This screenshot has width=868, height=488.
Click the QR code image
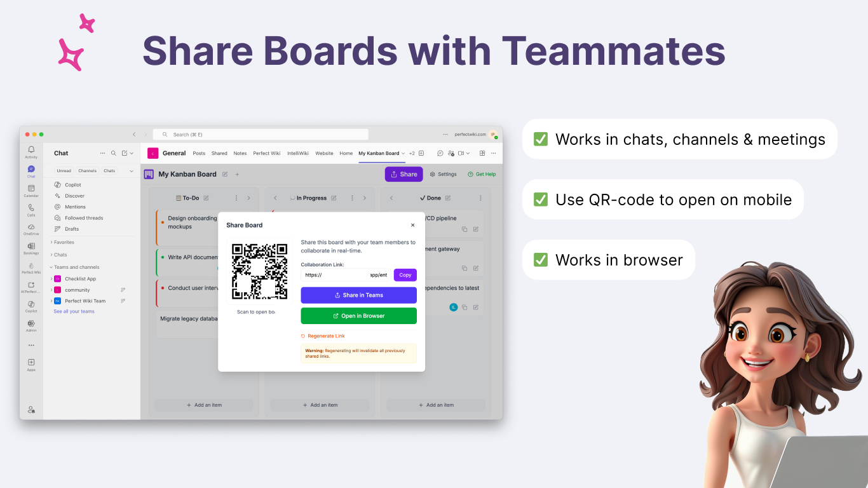259,271
